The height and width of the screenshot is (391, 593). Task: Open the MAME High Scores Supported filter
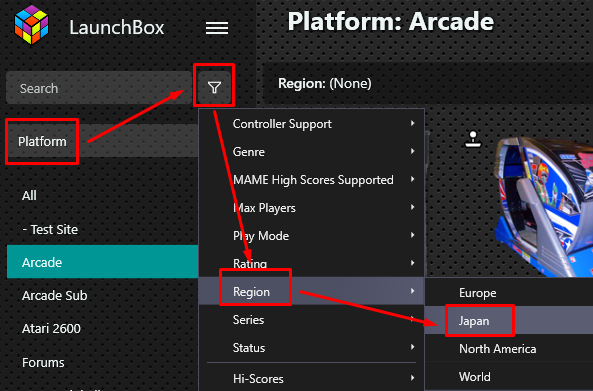pos(312,180)
